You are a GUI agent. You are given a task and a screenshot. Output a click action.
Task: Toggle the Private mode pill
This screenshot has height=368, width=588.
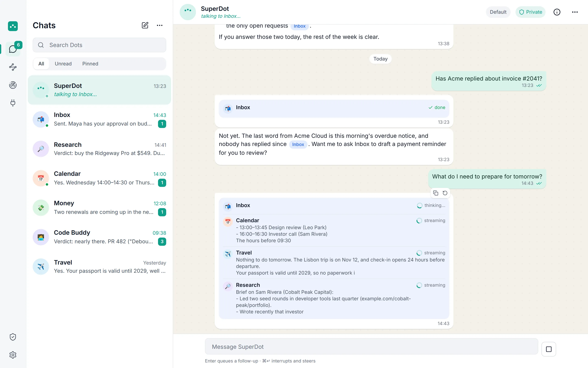click(x=530, y=12)
